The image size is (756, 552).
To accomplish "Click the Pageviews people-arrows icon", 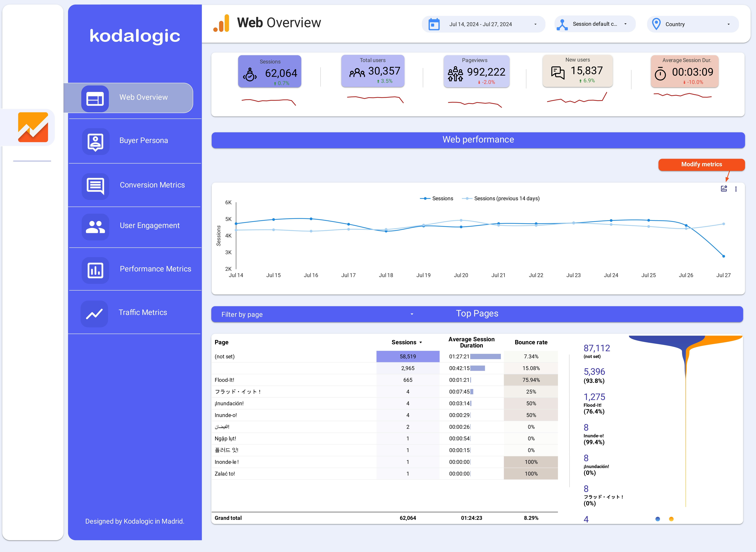I will point(456,74).
